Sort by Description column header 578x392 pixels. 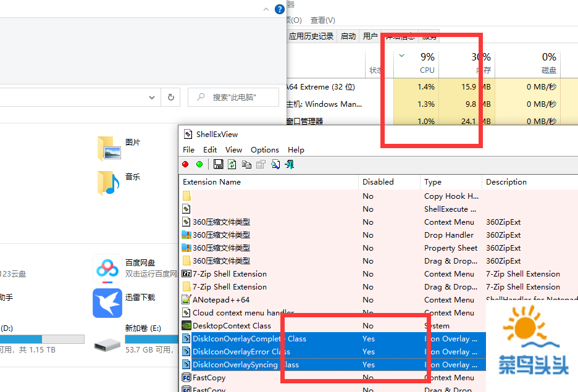(530, 181)
